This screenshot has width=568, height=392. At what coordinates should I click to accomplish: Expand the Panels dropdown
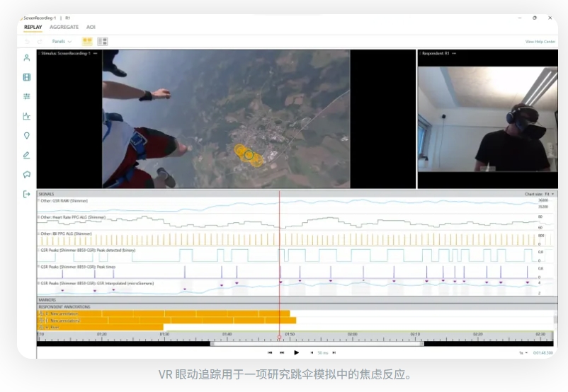(62, 42)
